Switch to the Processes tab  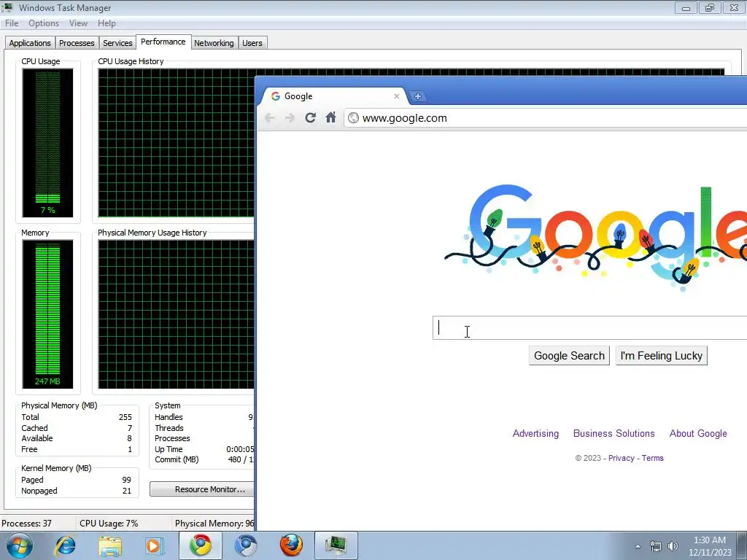pos(77,43)
